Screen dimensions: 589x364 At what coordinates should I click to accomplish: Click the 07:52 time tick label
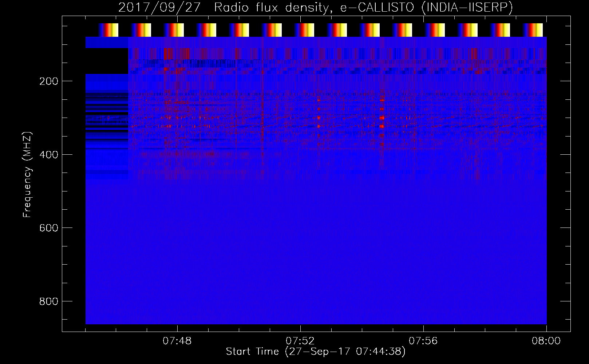[300, 341]
